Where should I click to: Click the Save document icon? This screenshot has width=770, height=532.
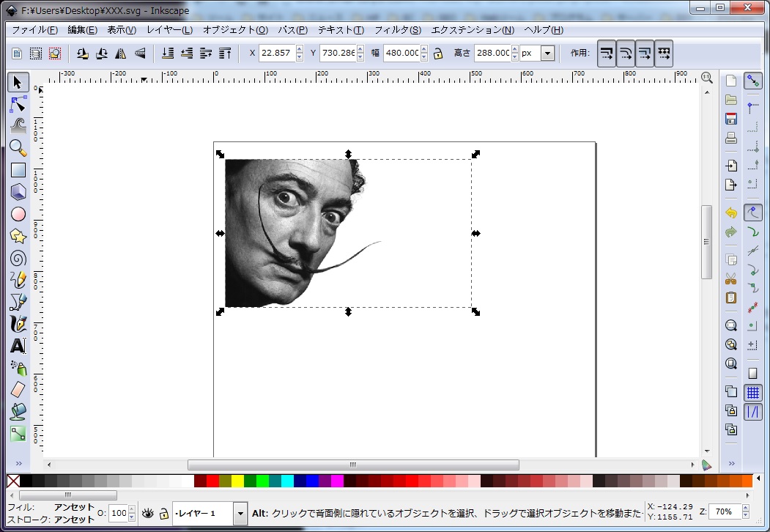coord(730,119)
